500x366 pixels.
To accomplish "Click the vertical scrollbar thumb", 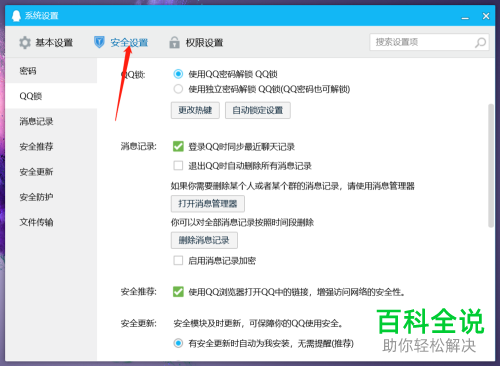I will pos(491,166).
